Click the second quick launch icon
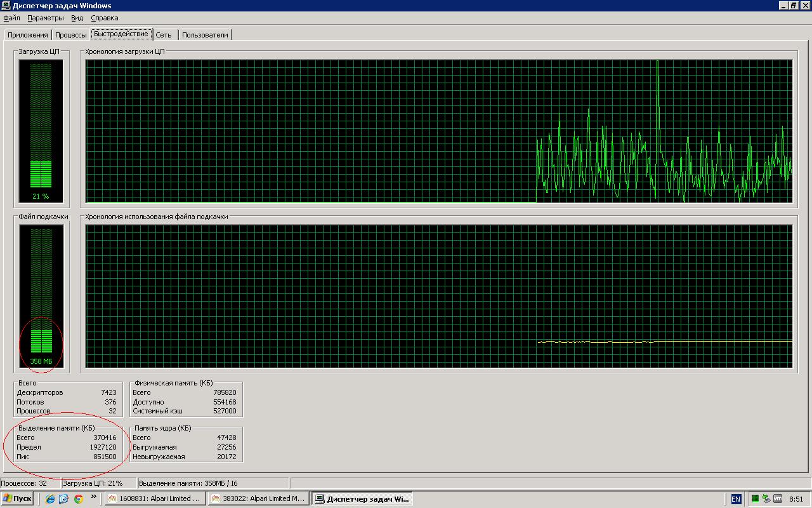 click(63, 499)
